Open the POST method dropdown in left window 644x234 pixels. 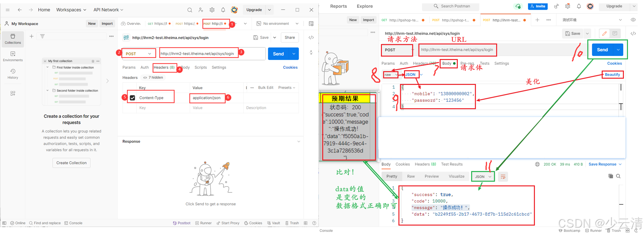pos(139,54)
